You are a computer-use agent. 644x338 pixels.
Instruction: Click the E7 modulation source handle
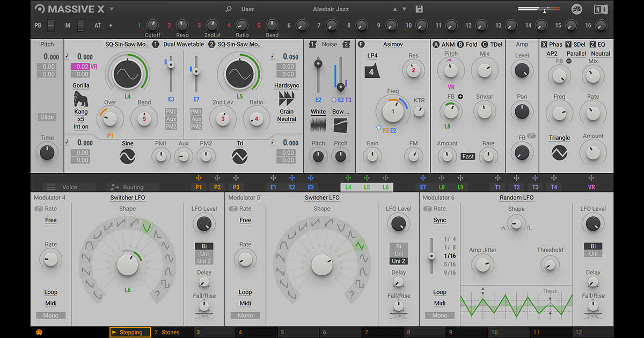click(x=423, y=178)
